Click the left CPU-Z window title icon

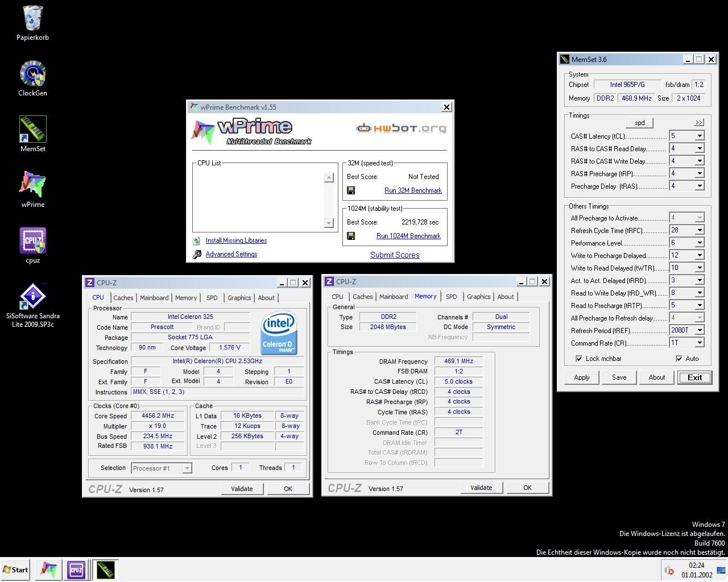[x=90, y=282]
